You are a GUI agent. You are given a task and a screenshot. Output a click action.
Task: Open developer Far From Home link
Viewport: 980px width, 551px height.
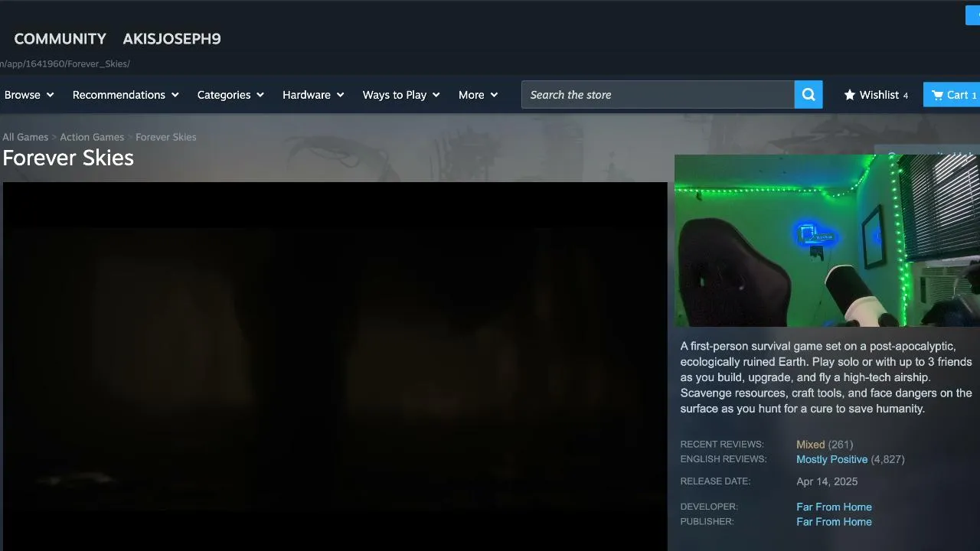tap(834, 507)
